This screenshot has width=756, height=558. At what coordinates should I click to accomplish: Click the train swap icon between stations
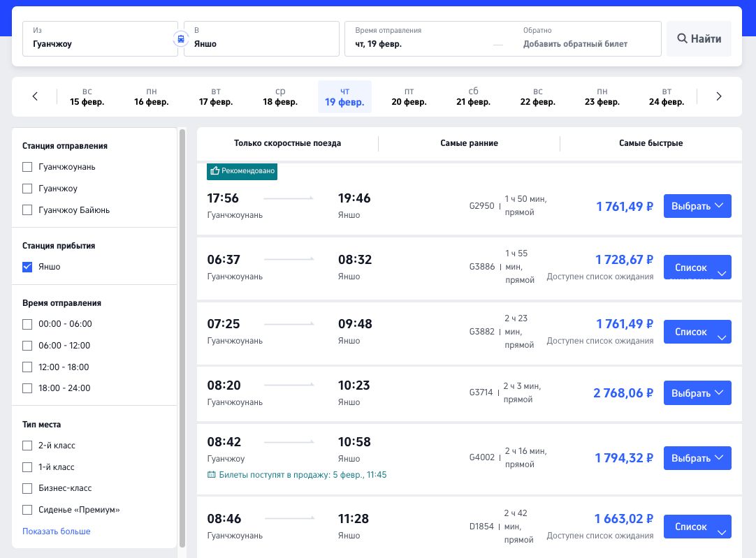[180, 38]
